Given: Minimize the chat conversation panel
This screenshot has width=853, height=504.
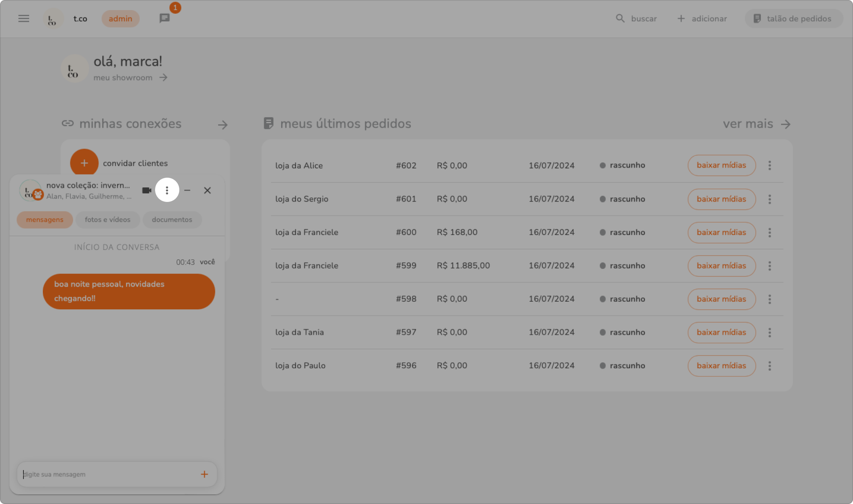Looking at the screenshot, I should coord(187,190).
